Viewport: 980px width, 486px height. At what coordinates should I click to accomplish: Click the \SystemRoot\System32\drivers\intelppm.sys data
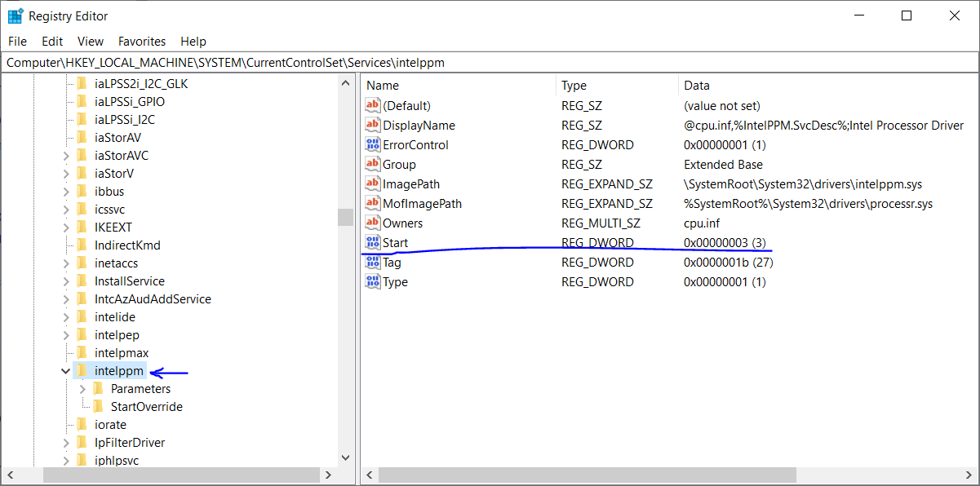(803, 183)
